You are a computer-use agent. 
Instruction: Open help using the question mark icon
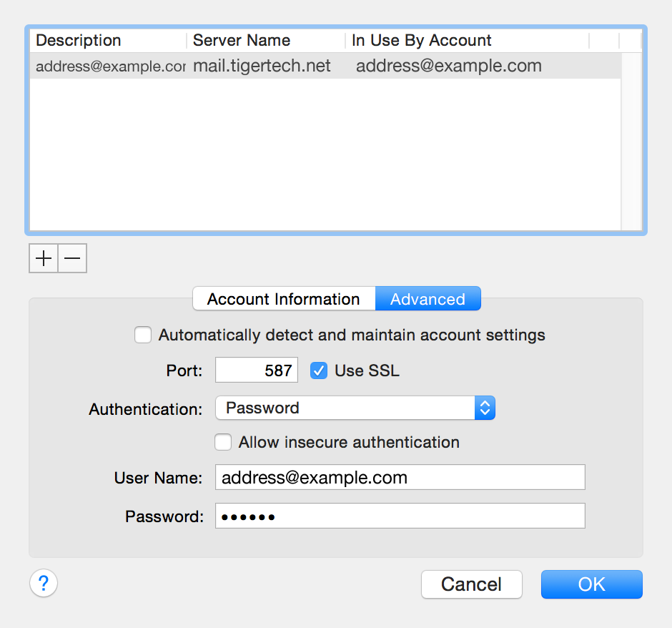[43, 583]
